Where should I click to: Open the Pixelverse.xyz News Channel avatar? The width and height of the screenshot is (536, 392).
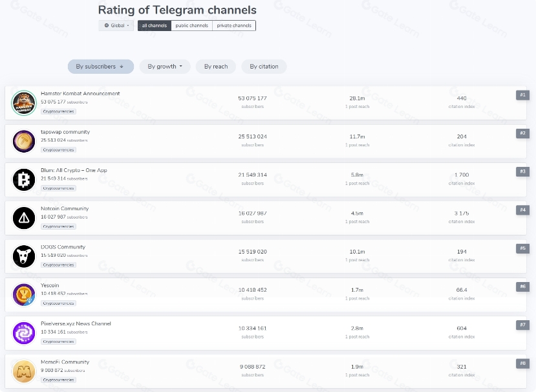pyautogui.click(x=24, y=333)
